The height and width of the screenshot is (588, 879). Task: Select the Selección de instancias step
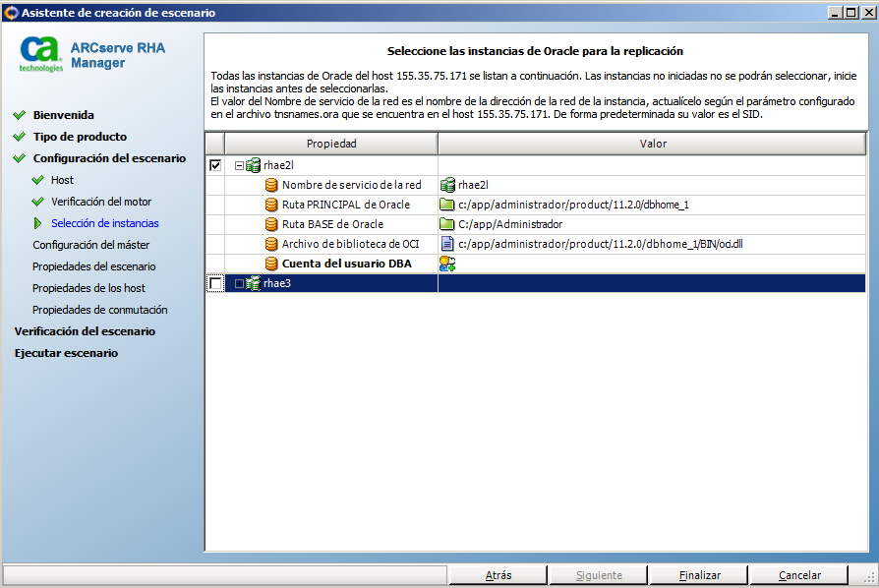(x=105, y=223)
